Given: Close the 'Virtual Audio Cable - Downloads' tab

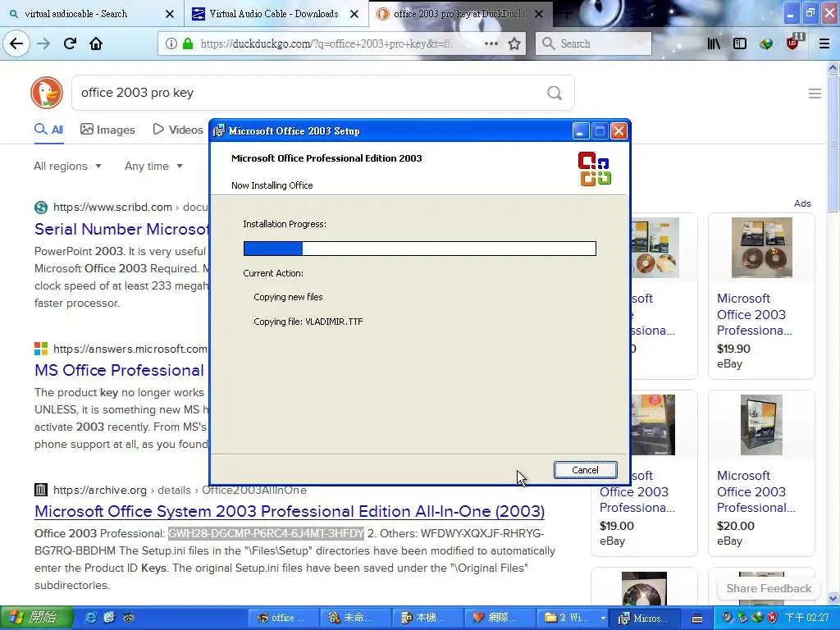Looking at the screenshot, I should coord(354,14).
